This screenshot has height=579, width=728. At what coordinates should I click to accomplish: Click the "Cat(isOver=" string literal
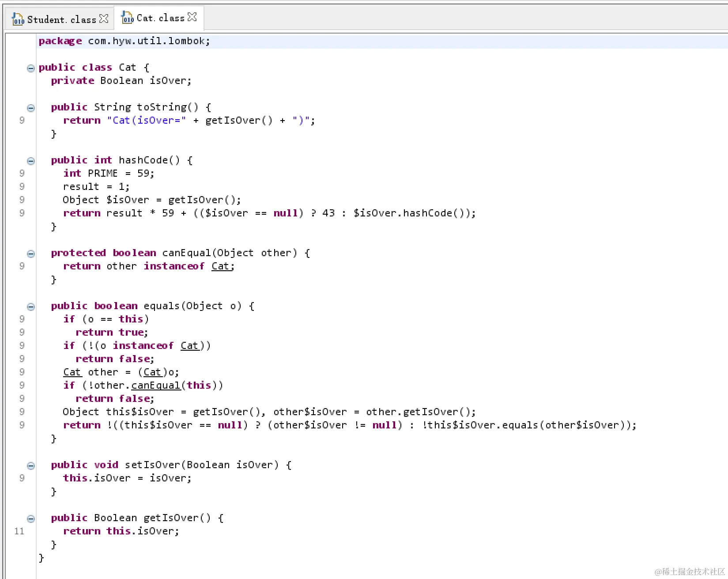(x=147, y=121)
